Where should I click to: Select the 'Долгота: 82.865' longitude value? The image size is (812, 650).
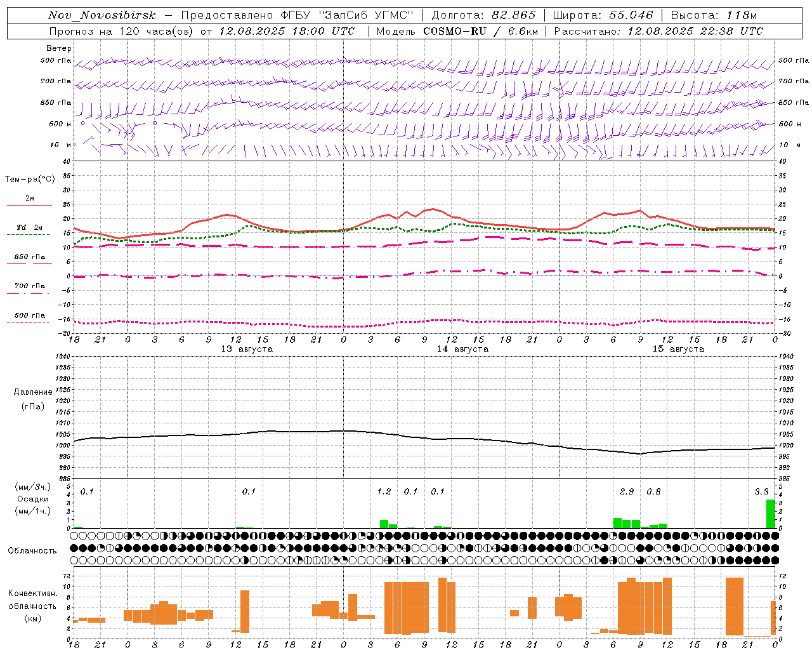pyautogui.click(x=483, y=15)
